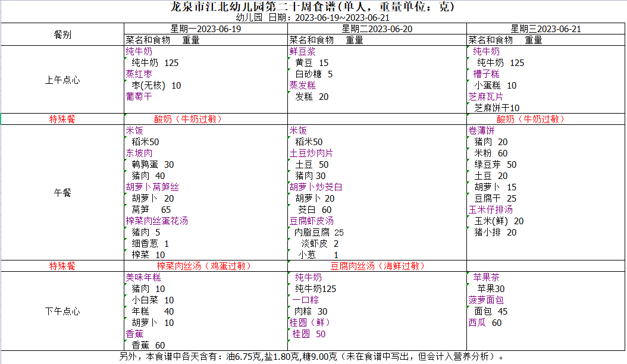Select the 东坡肉 dish name

pyautogui.click(x=139, y=153)
